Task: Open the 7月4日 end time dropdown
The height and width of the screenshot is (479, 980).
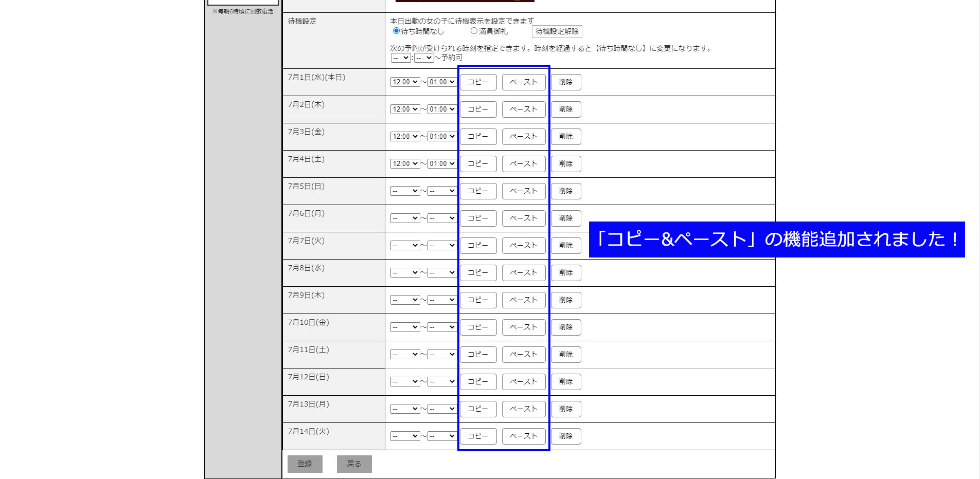Action: coord(442,164)
